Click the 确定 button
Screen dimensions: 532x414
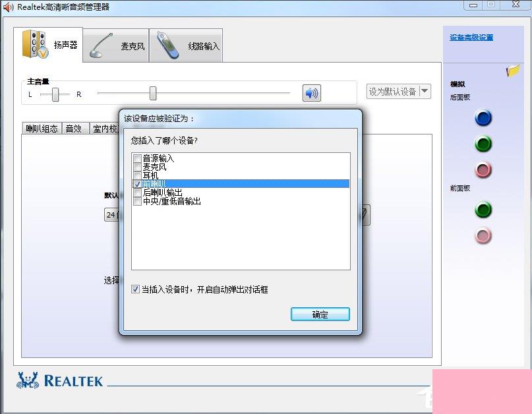(320, 314)
